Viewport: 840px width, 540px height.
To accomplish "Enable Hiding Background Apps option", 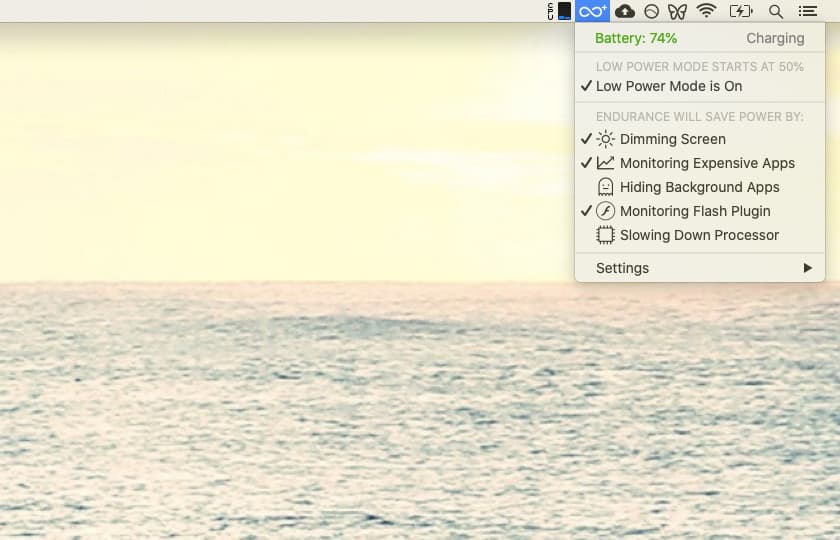I will [700, 187].
